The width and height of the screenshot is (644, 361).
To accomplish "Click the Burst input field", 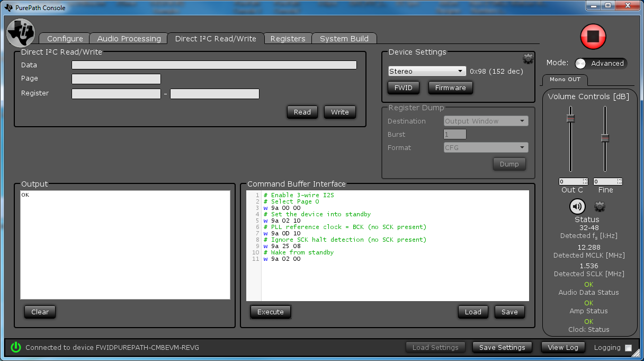I will tap(455, 134).
